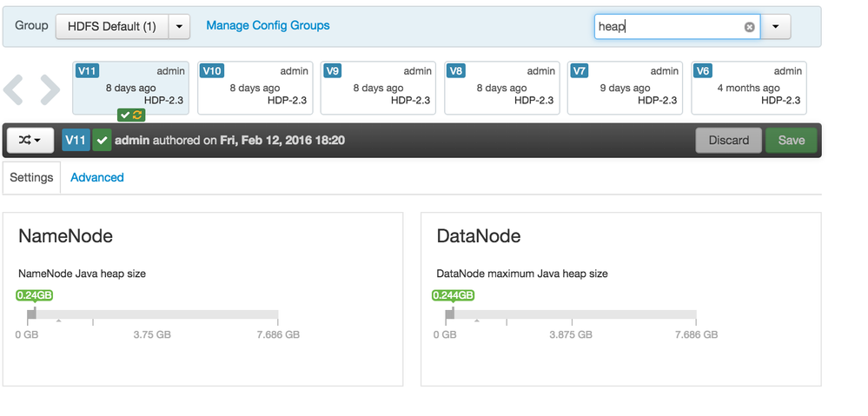The image size is (868, 416).
Task: Click the green current version checkmark
Action: click(102, 140)
